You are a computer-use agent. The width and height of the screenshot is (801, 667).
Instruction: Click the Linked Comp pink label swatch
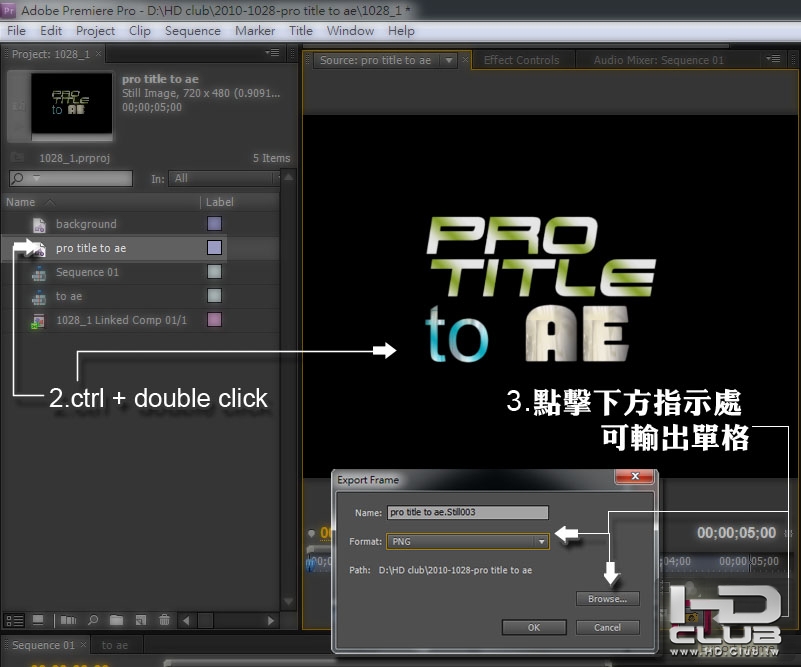click(215, 320)
